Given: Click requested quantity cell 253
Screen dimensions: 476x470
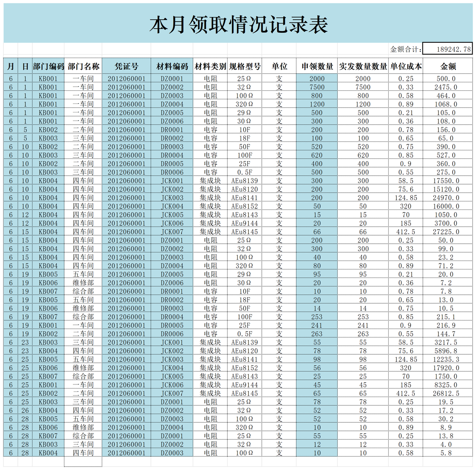Looking at the screenshot, I should click(x=317, y=317).
